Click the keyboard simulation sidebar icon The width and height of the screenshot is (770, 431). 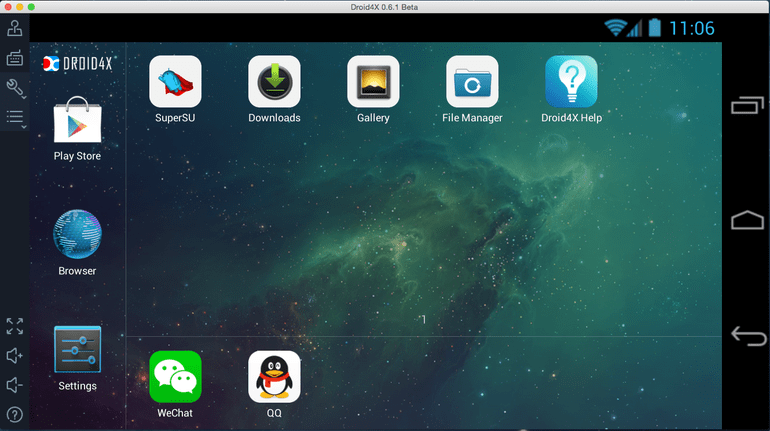[x=15, y=58]
